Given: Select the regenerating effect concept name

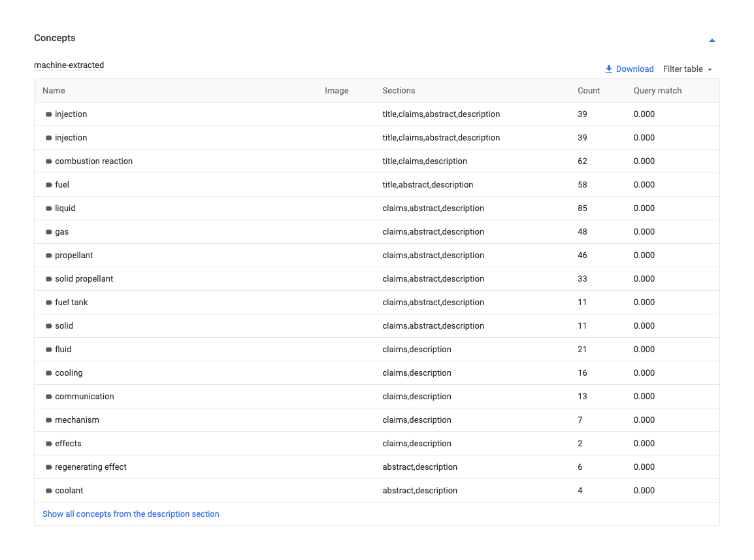Looking at the screenshot, I should [x=91, y=467].
